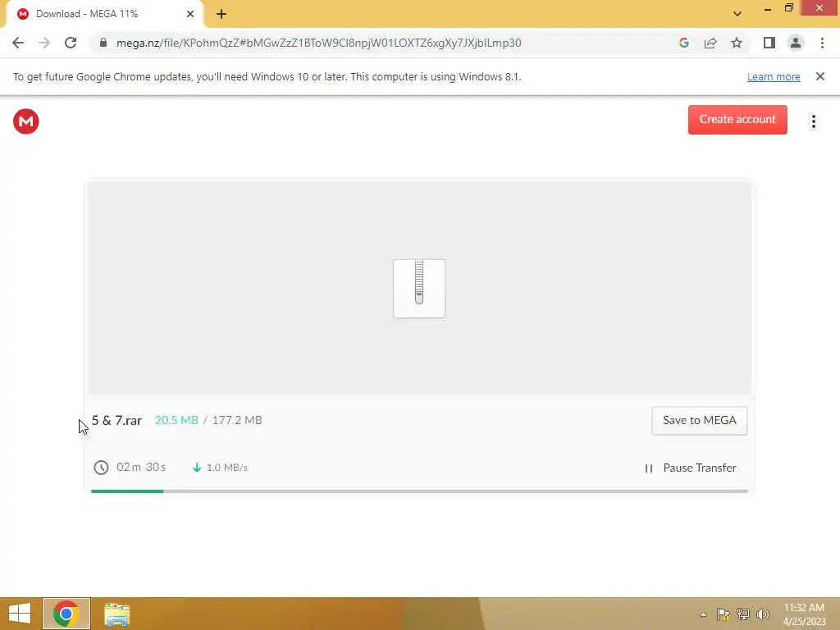Show hidden system tray icons
Screen dimensions: 840x630
coord(703,615)
